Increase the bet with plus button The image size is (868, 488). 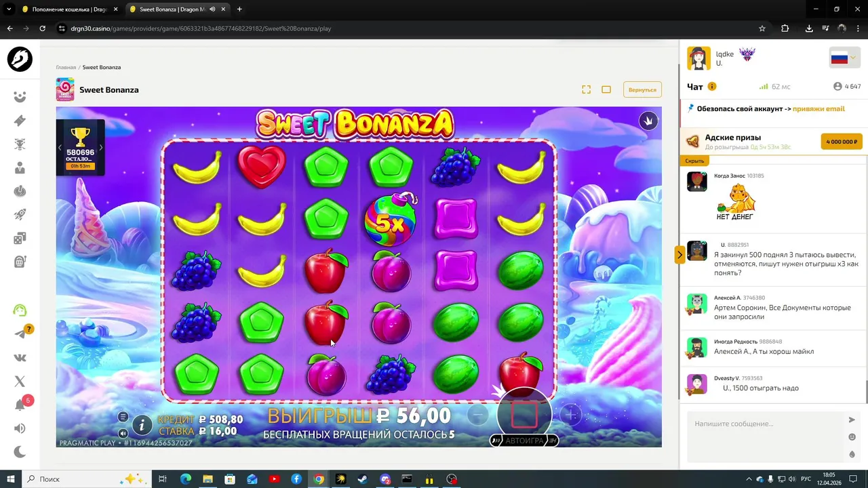(571, 414)
